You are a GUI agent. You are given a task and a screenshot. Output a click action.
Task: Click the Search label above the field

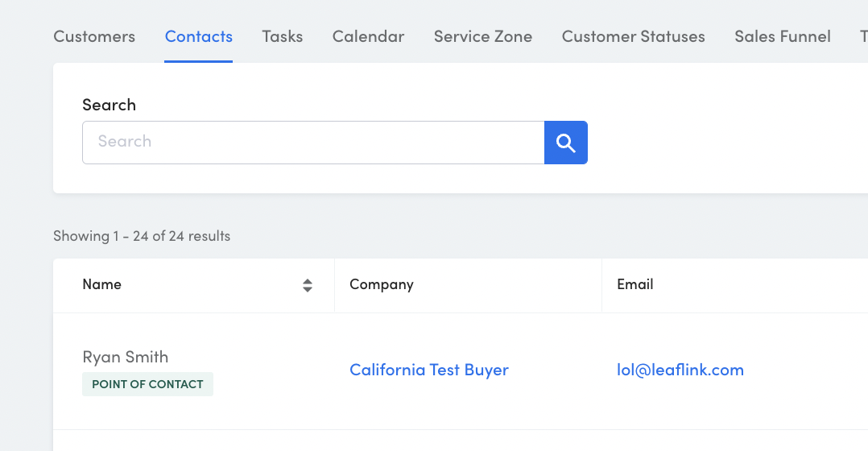[109, 105]
